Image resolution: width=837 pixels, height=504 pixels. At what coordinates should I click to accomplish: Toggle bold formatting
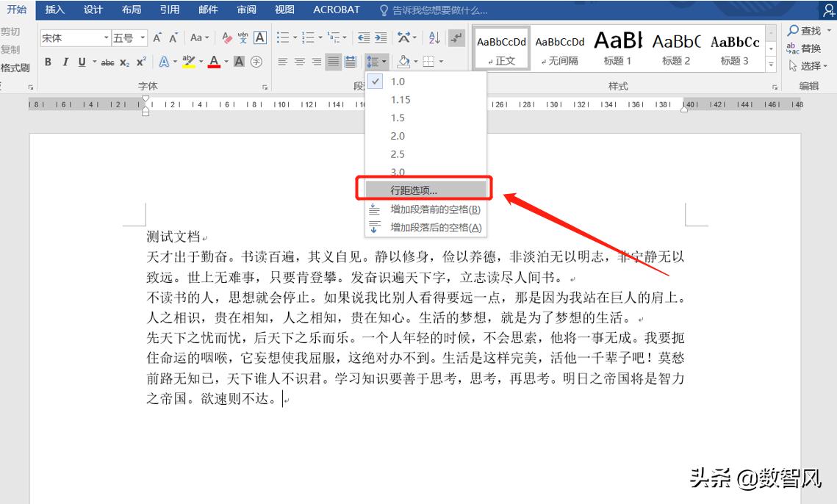click(47, 62)
